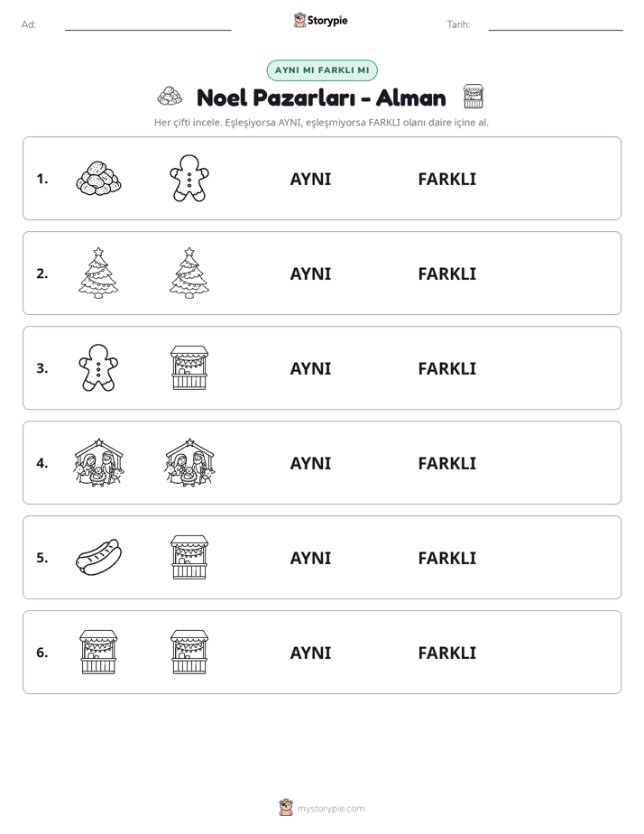Choose AYNI for question 2
The height and width of the screenshot is (834, 644).
pos(310,273)
